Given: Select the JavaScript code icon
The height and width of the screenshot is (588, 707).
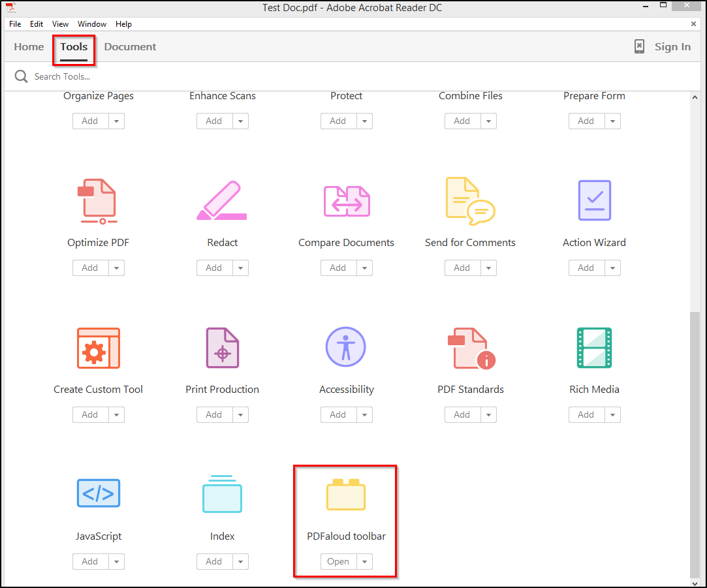Looking at the screenshot, I should pos(99,493).
